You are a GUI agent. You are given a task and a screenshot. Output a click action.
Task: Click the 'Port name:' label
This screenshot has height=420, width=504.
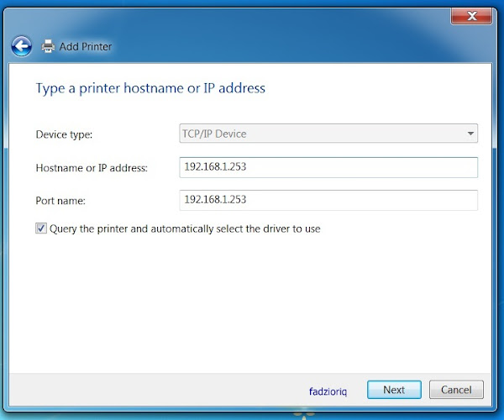pyautogui.click(x=60, y=201)
